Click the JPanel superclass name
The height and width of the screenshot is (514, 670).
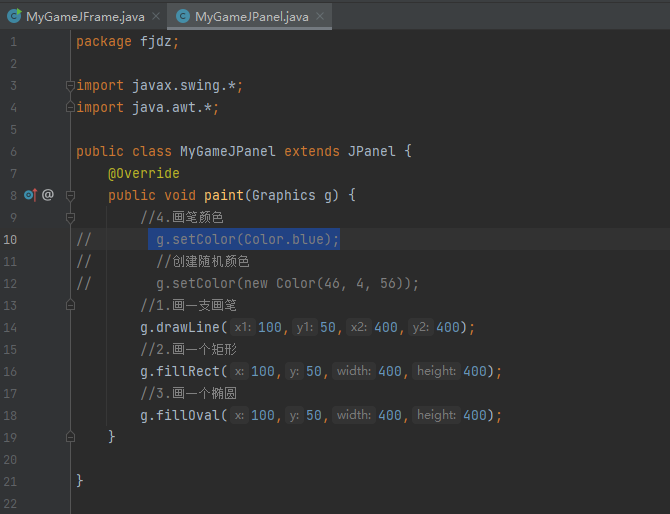pyautogui.click(x=371, y=151)
